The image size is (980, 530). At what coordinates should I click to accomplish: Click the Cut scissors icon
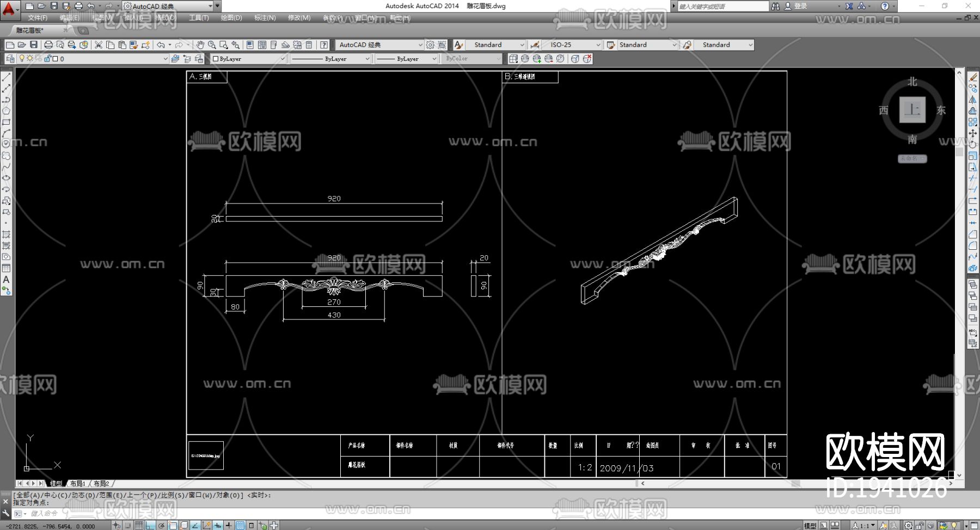pos(99,45)
